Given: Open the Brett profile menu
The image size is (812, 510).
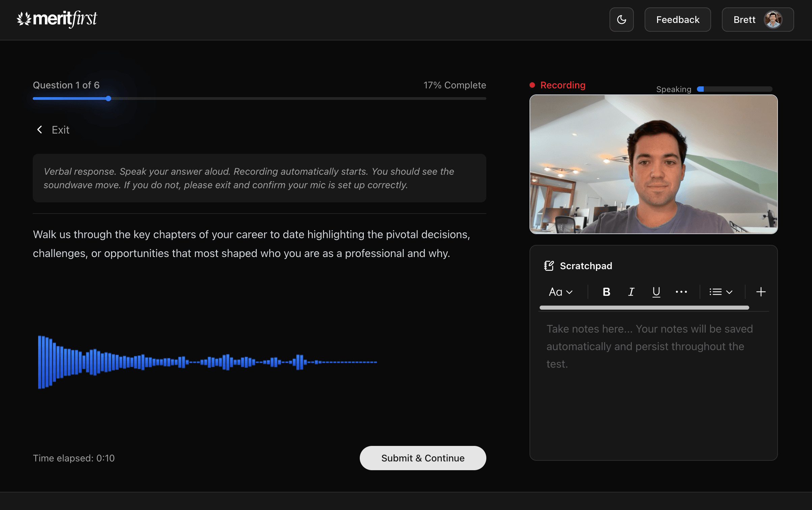Looking at the screenshot, I should pos(757,20).
